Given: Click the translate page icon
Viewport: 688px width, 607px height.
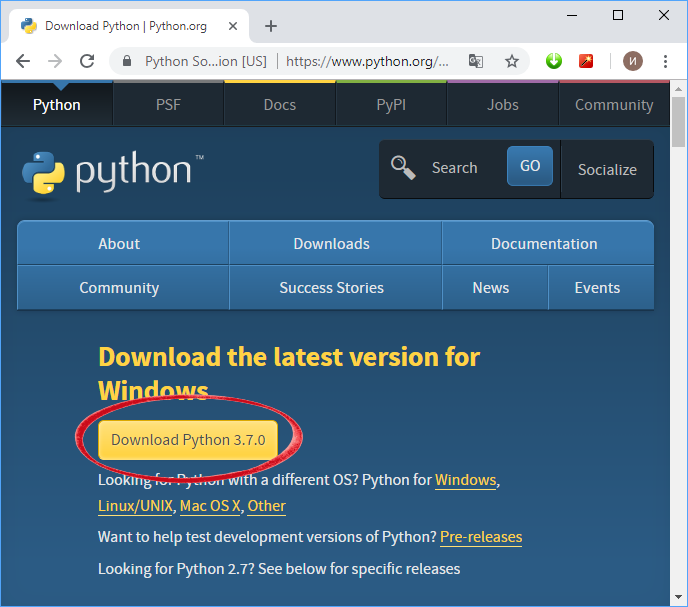Looking at the screenshot, I should (476, 61).
